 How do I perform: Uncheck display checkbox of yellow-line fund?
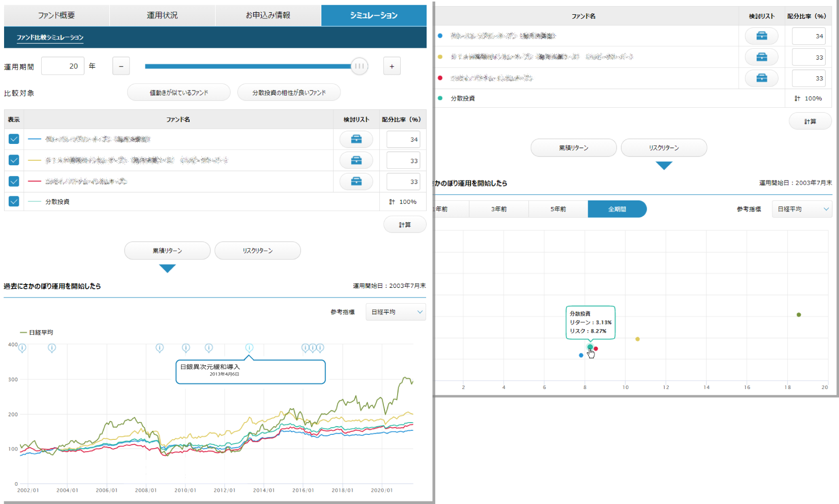(x=14, y=160)
